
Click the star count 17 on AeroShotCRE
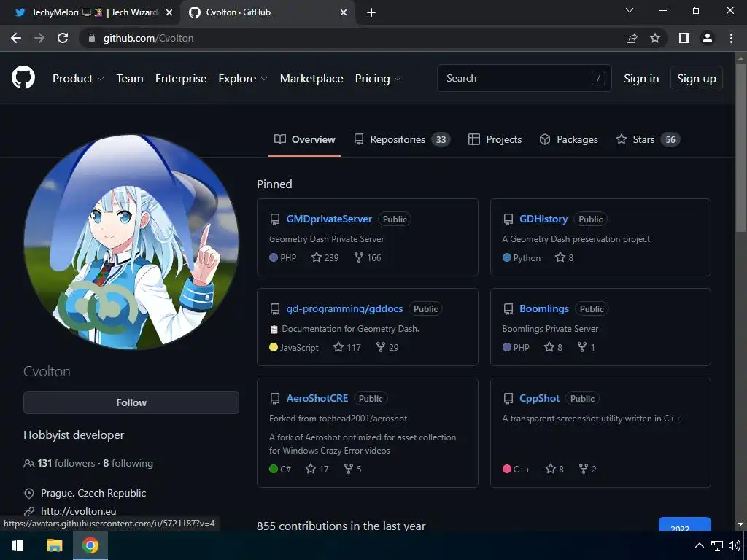317,469
